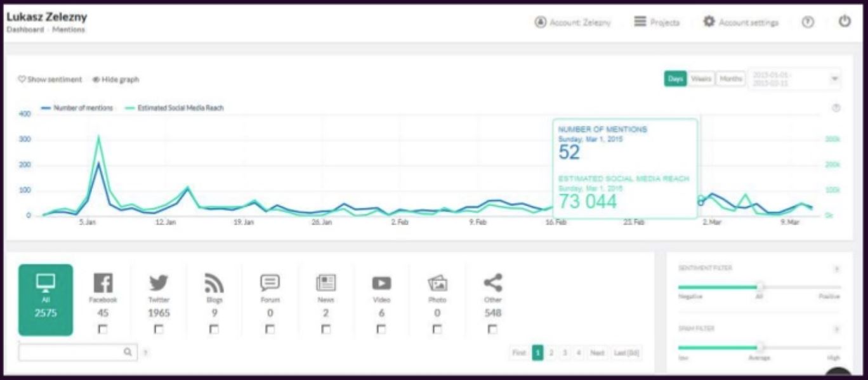Go to results page 3

point(565,353)
